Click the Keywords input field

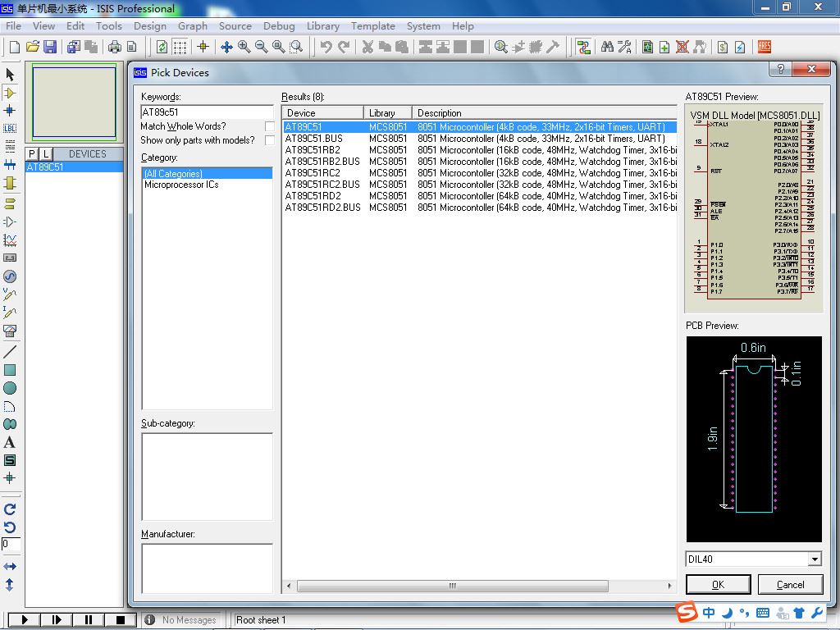(x=207, y=112)
